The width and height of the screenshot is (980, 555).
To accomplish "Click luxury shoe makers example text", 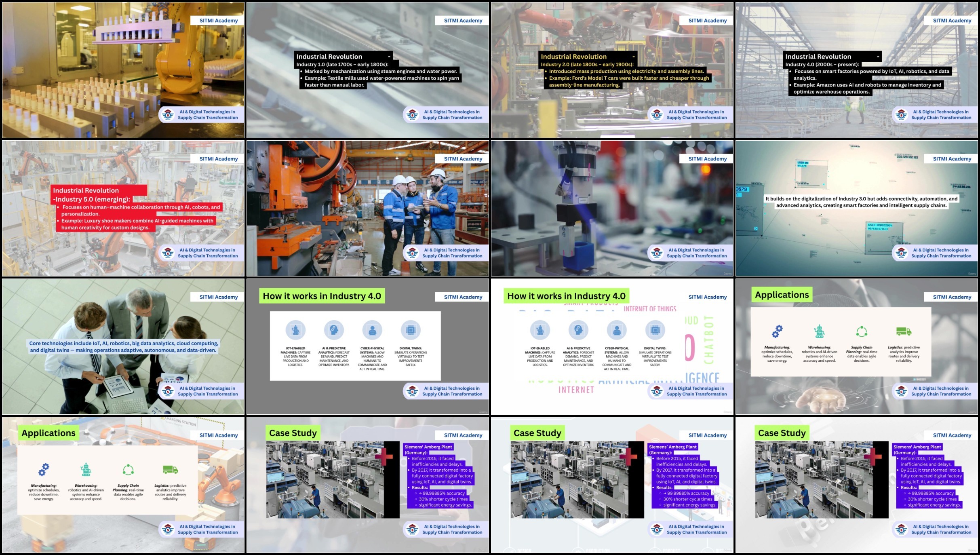I will click(x=137, y=224).
